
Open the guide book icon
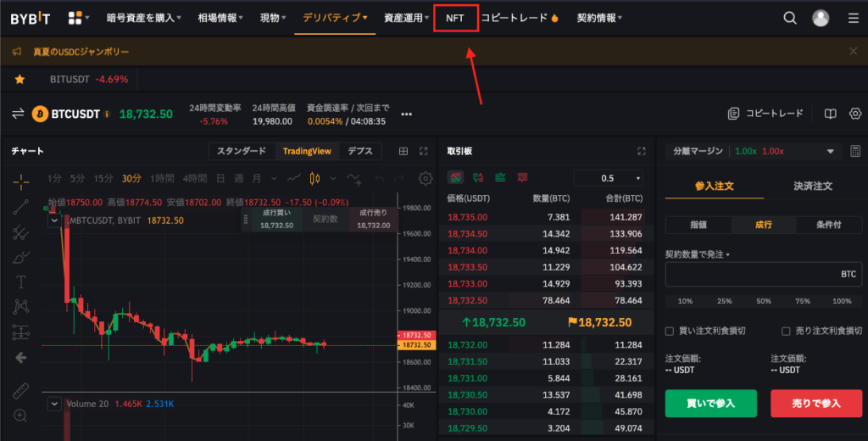click(x=831, y=114)
